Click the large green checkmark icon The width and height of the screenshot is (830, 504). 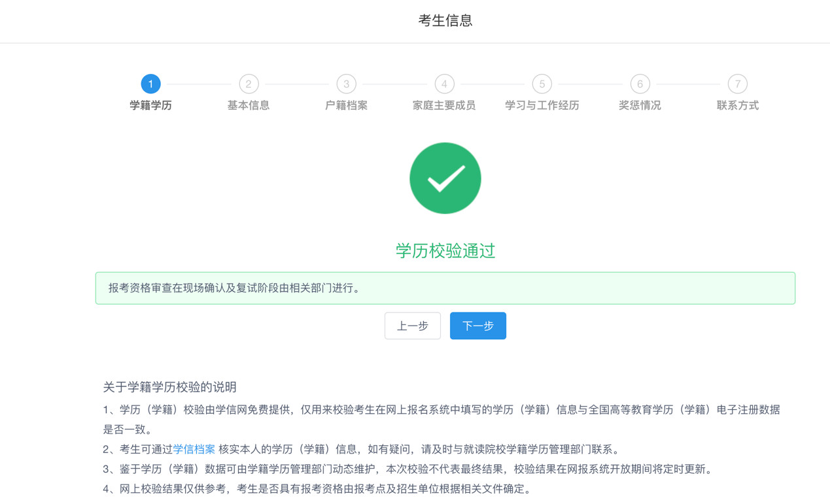point(445,178)
